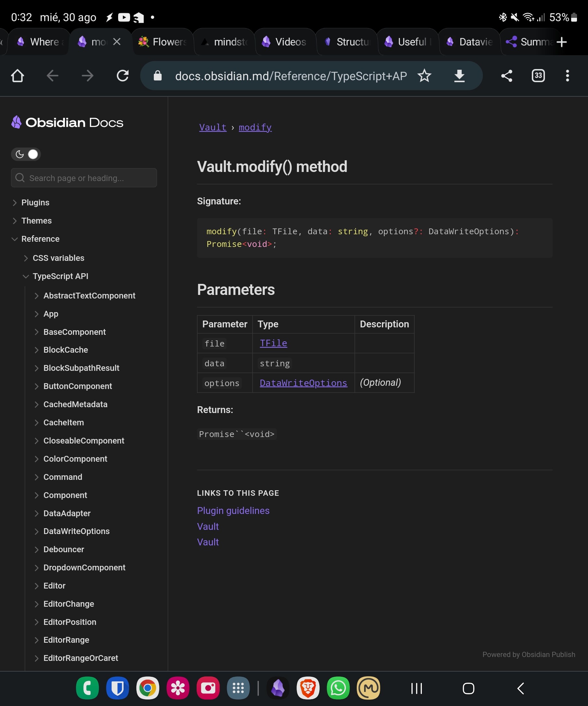Click the site lock icon
588x706 pixels.
(158, 76)
